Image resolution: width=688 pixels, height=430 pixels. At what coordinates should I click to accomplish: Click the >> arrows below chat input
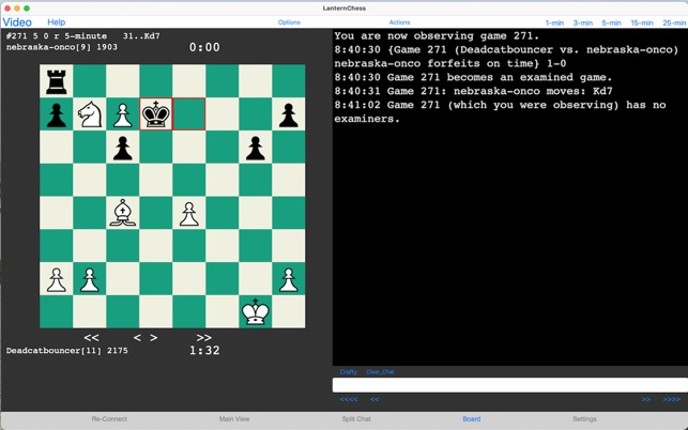646,399
